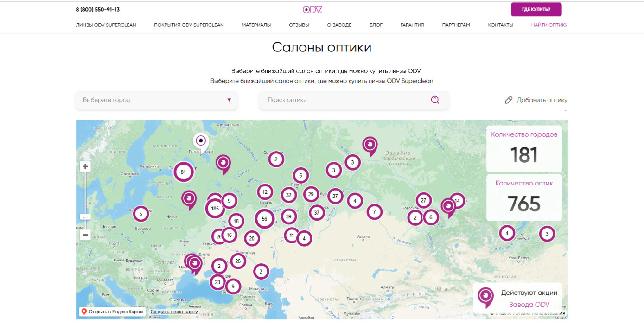Screen dimensions: 644x331
Task: Click Открыть в Яндекс.Картах button
Action: coord(113,312)
